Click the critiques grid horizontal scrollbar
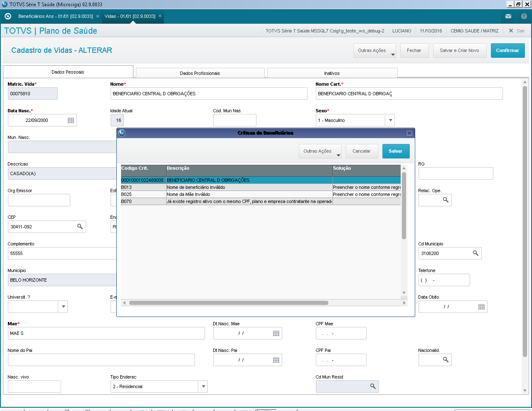The height and width of the screenshot is (411, 532). point(229,303)
